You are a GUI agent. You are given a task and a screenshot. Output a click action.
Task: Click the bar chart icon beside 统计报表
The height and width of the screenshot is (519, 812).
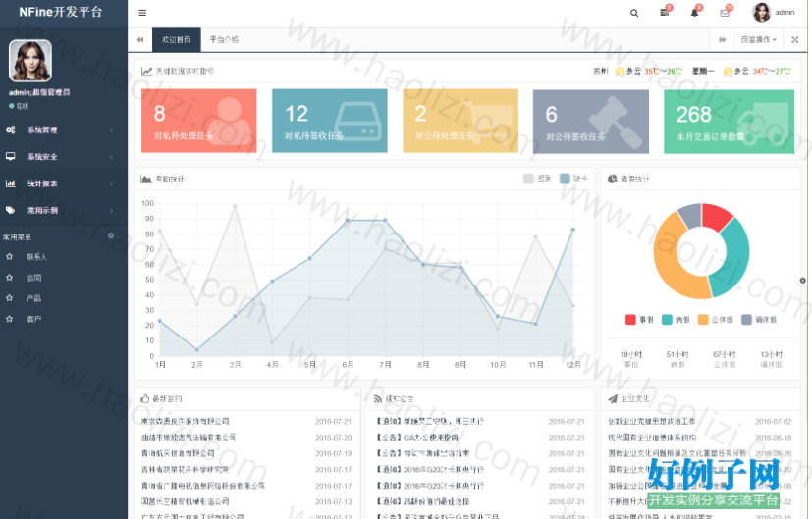click(11, 183)
